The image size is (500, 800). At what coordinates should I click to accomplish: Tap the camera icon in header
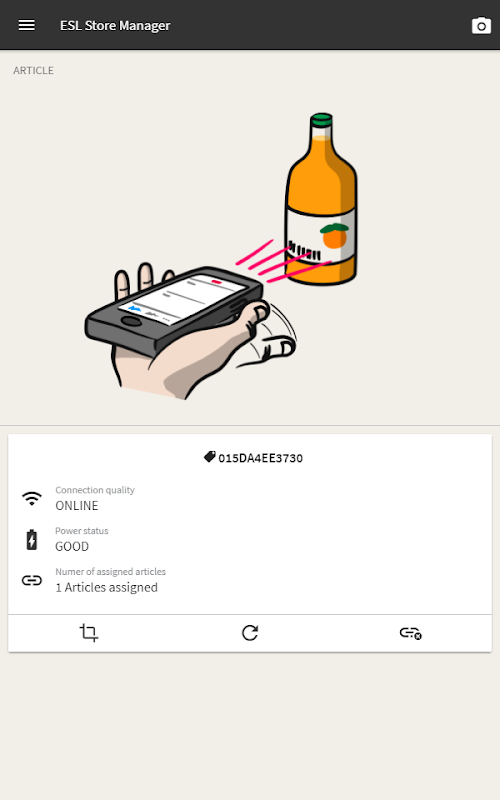(481, 26)
